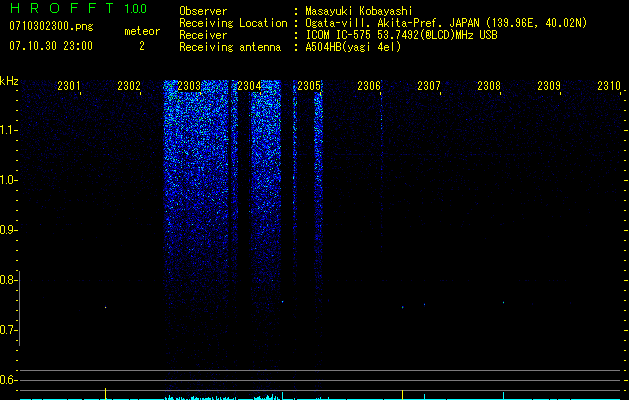The height and width of the screenshot is (400, 629).
Task: Select the filename 0710302300.png
Action: click(x=51, y=26)
